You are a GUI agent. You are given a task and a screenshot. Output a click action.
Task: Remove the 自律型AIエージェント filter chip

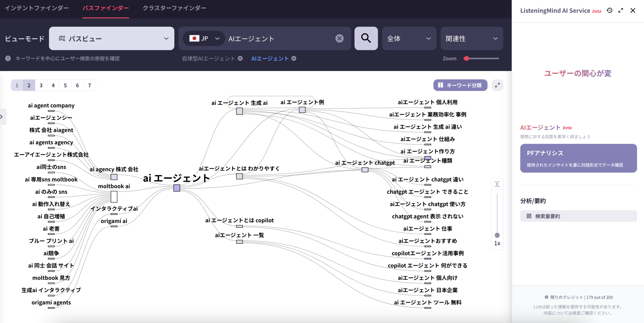point(240,58)
